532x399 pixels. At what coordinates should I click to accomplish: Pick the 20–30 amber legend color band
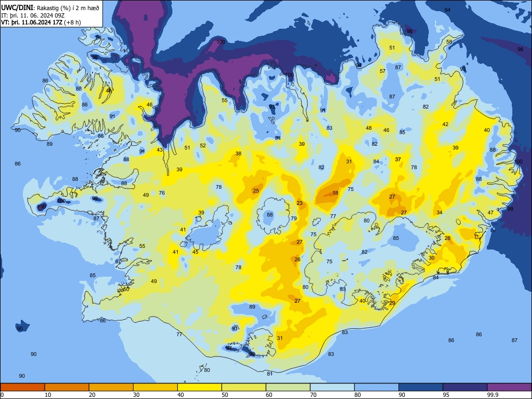pyautogui.click(x=111, y=387)
